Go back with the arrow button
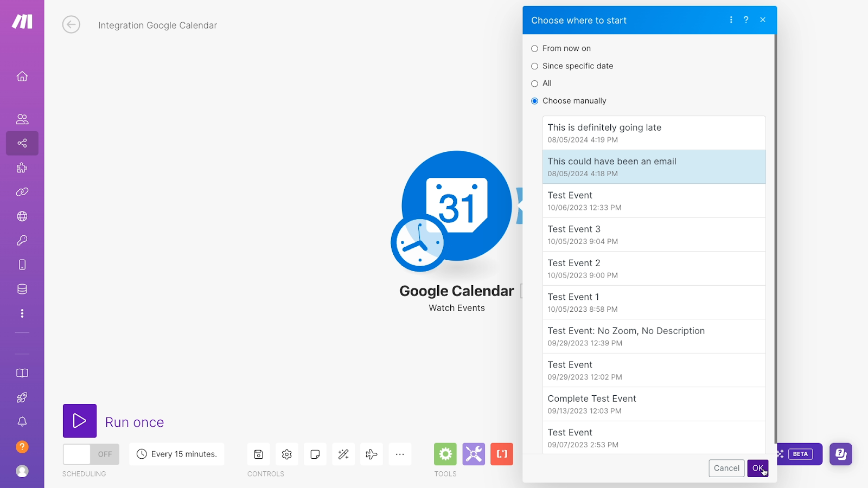This screenshot has width=868, height=488. point(71,24)
